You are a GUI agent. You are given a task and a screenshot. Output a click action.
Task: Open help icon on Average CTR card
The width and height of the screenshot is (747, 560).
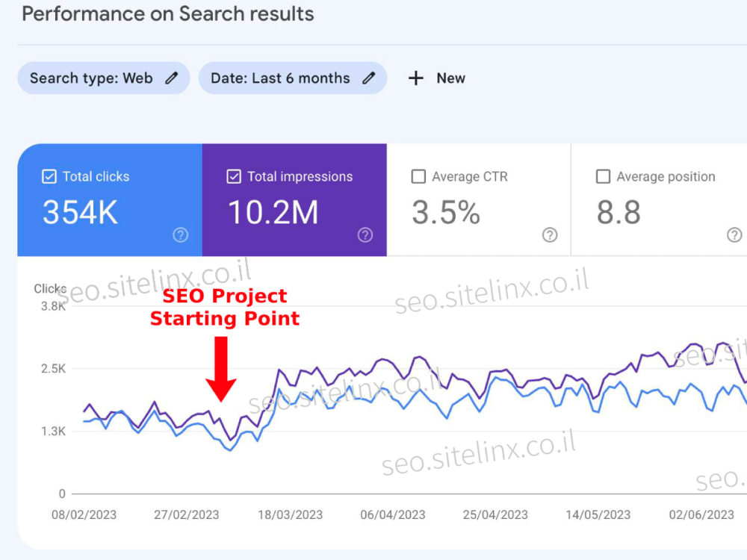click(550, 234)
